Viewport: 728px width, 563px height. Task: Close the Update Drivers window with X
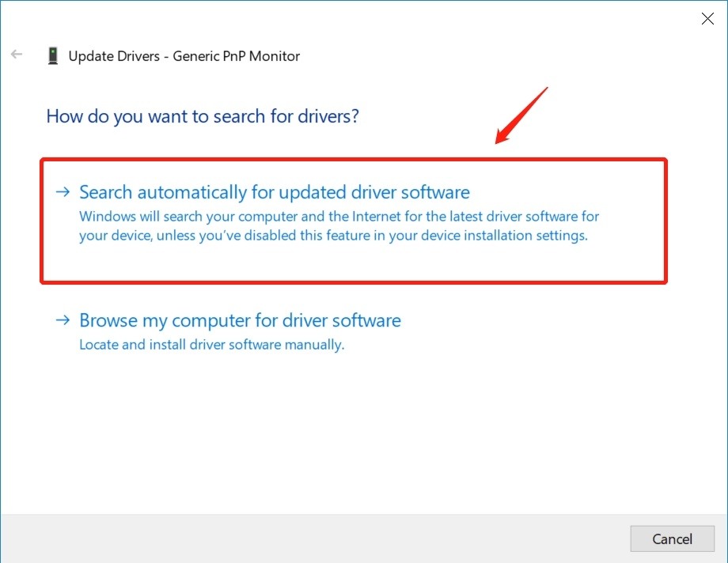pyautogui.click(x=707, y=19)
